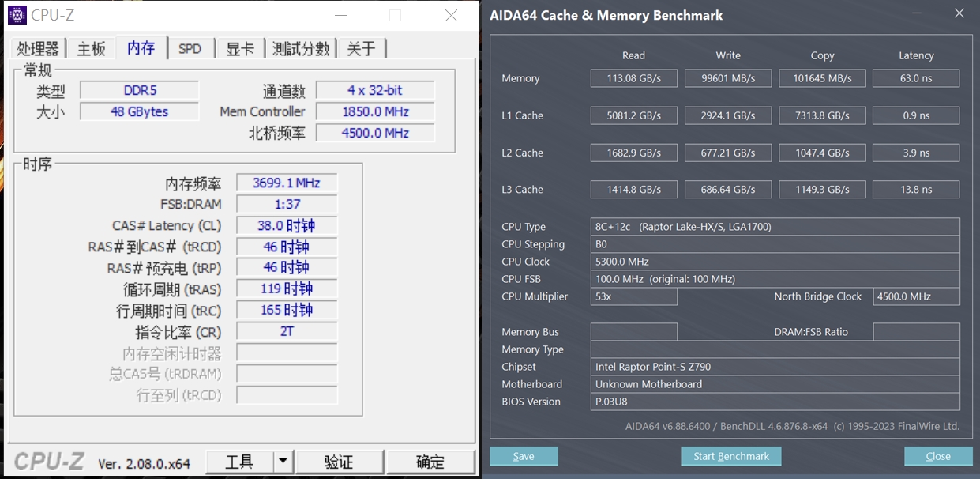This screenshot has height=479, width=980.
Task: Click Memory Read 113.08 GB/s result
Action: (633, 78)
